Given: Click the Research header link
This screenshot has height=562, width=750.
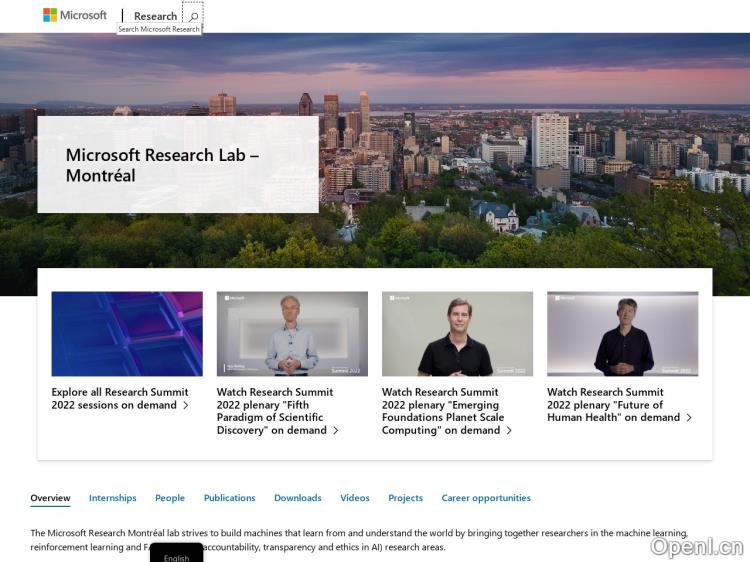Looking at the screenshot, I should tap(155, 16).
